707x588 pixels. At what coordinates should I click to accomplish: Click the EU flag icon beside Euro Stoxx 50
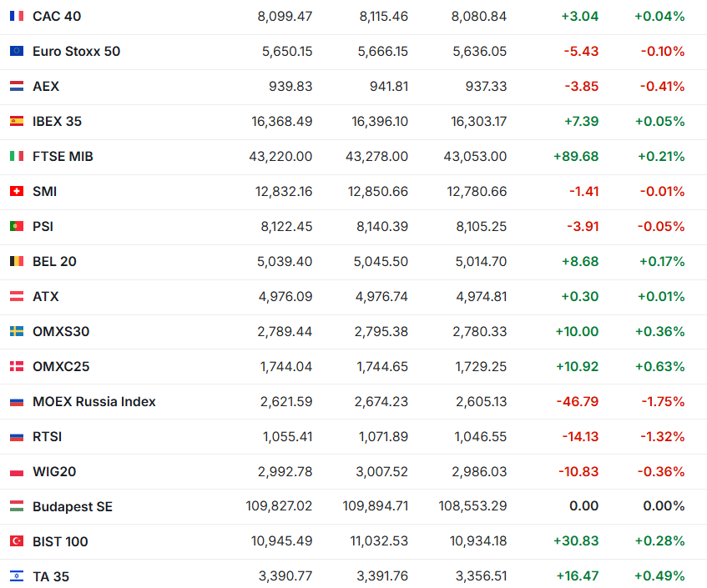pyautogui.click(x=17, y=52)
